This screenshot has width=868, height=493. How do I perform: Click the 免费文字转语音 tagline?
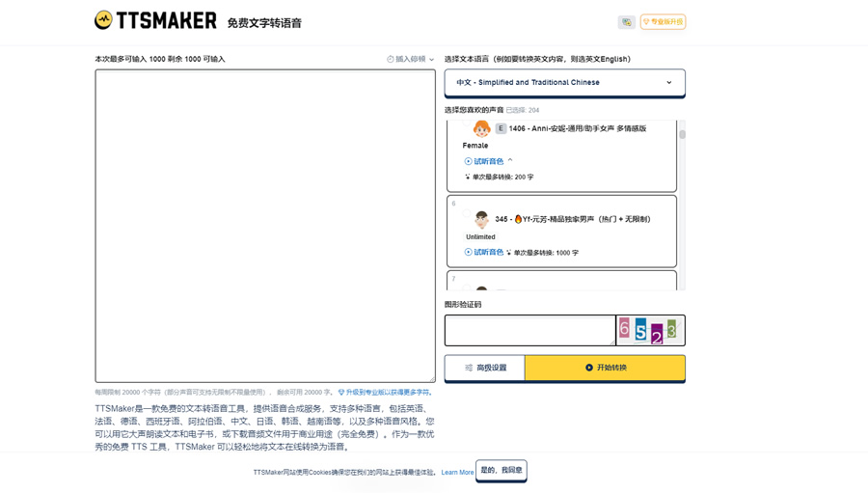click(x=264, y=23)
